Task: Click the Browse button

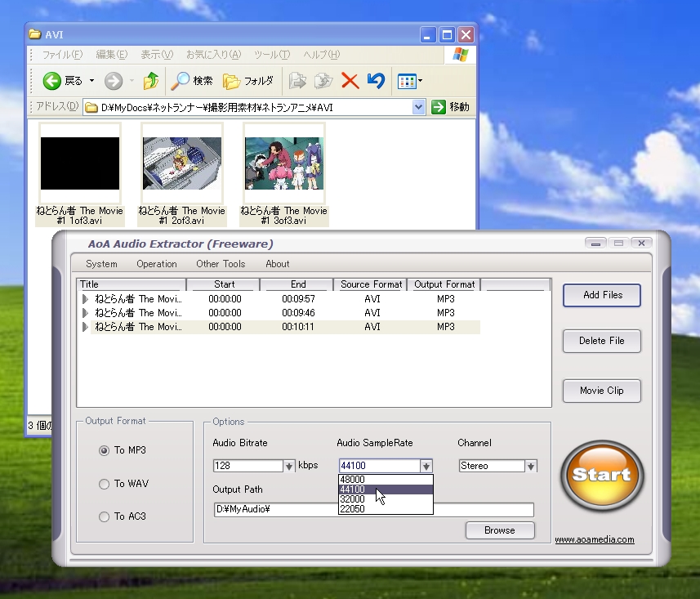Action: [x=500, y=530]
